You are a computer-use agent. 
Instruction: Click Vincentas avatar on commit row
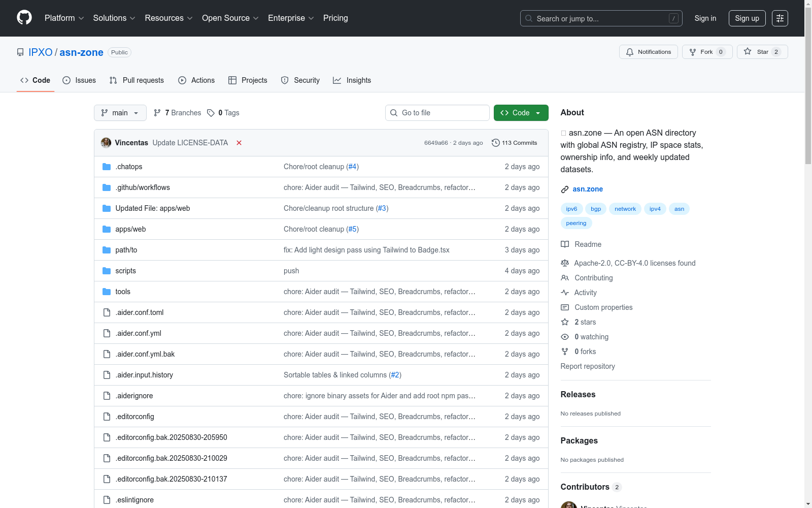pyautogui.click(x=106, y=143)
